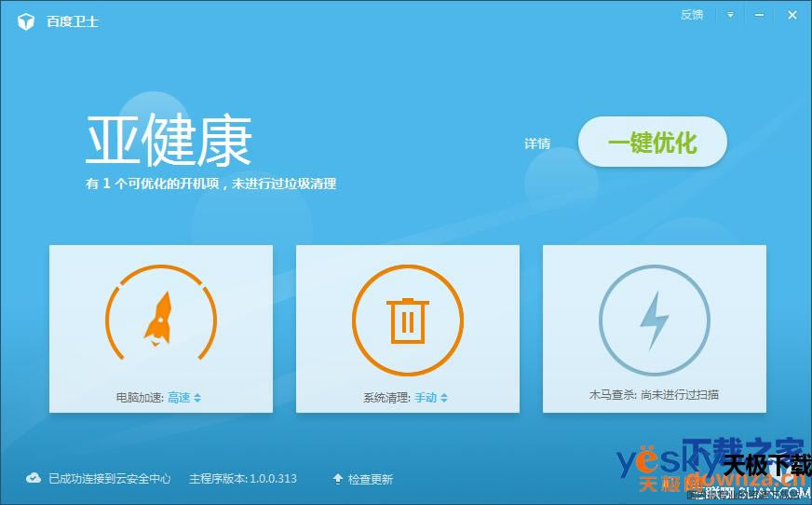Click the orange rocket acceleration icon

(x=160, y=319)
